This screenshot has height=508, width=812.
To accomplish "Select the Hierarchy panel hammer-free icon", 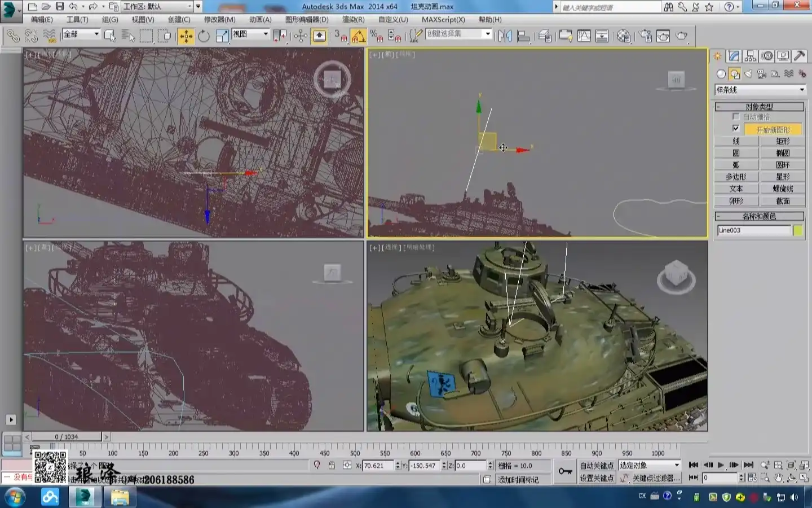I will [x=750, y=56].
